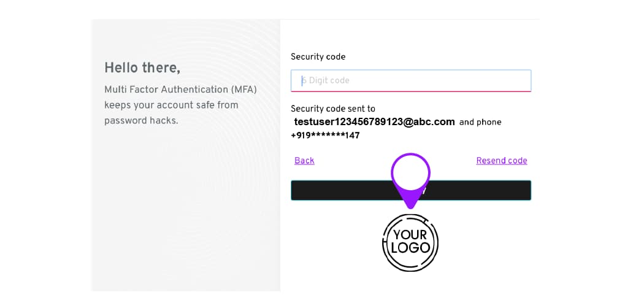Click the "Security code sent to" text

pos(332,109)
